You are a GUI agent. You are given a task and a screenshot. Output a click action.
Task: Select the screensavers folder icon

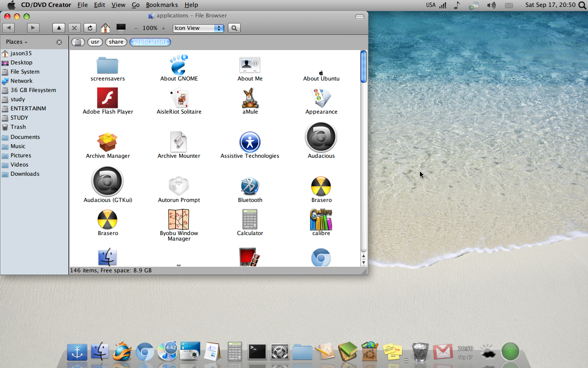(x=107, y=65)
